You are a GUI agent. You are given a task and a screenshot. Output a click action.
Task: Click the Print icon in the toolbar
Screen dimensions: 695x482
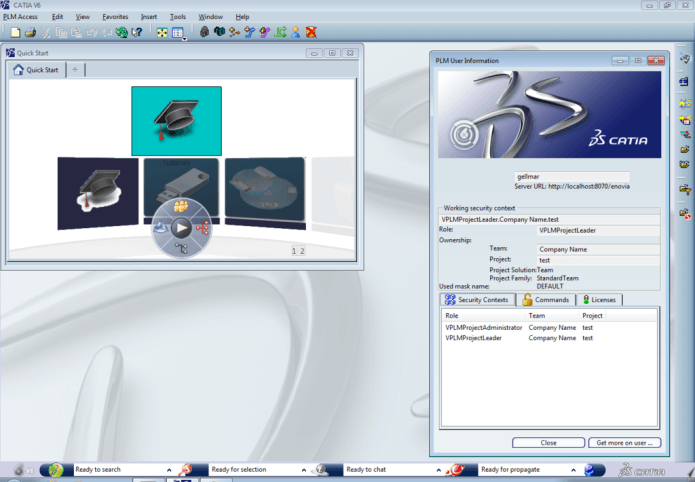[x=30, y=33]
